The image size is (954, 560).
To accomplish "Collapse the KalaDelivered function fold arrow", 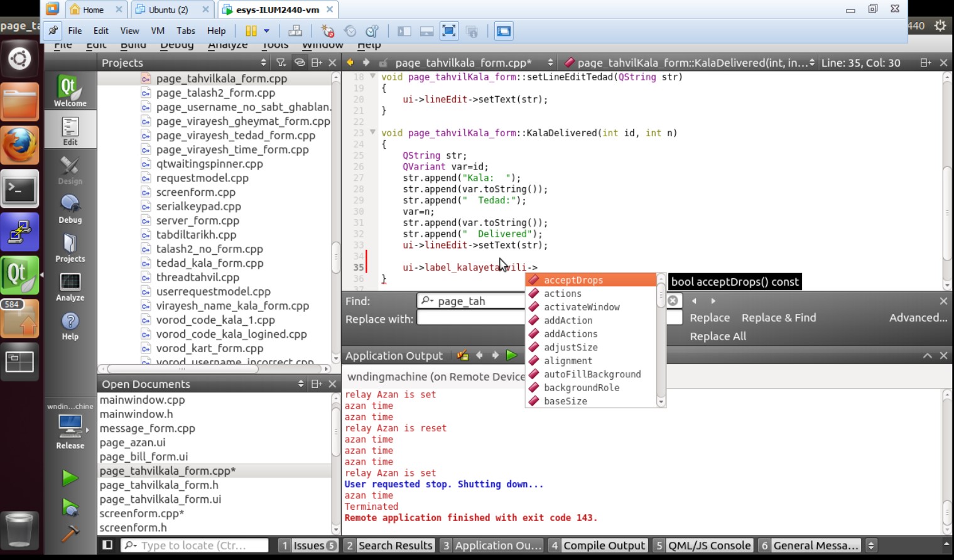I will 372,132.
